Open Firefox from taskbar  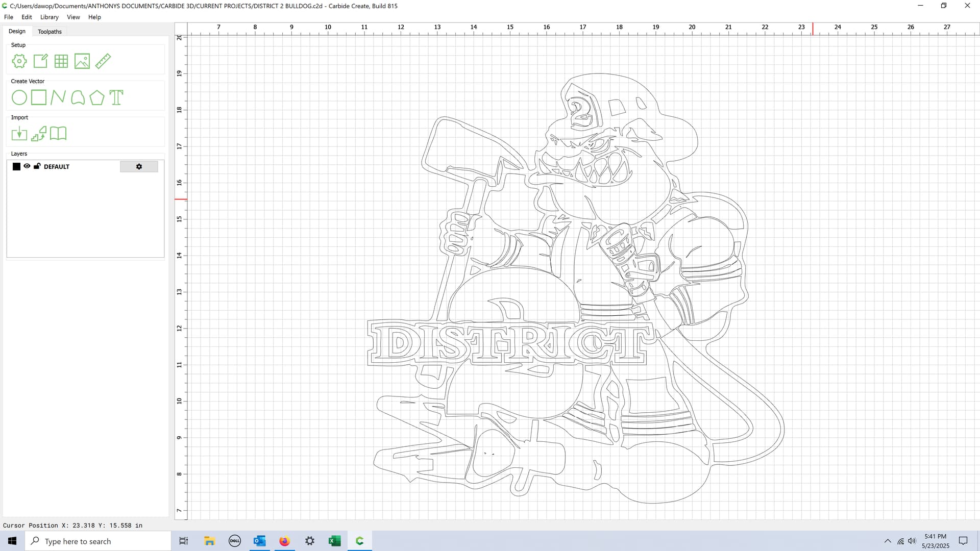coord(284,541)
